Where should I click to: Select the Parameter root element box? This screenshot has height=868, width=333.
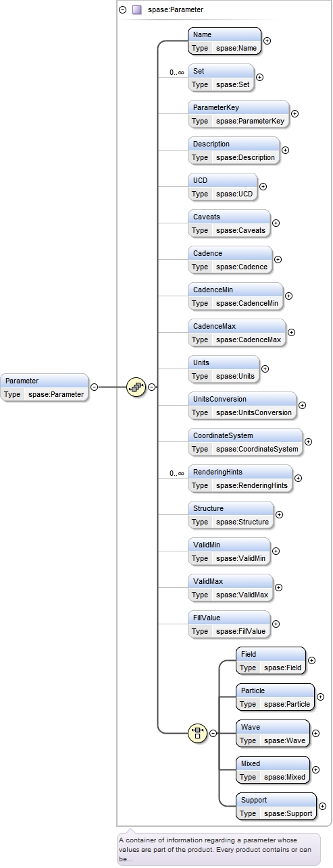coord(45,387)
